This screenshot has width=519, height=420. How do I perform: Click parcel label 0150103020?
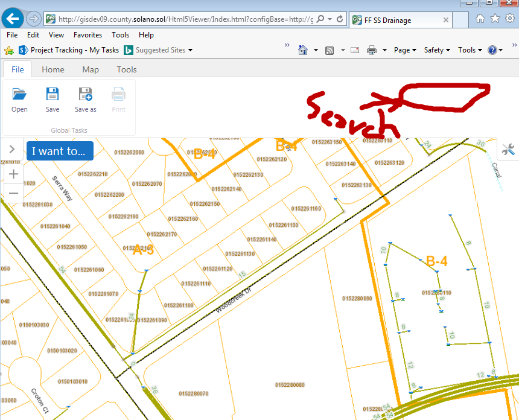(x=62, y=351)
